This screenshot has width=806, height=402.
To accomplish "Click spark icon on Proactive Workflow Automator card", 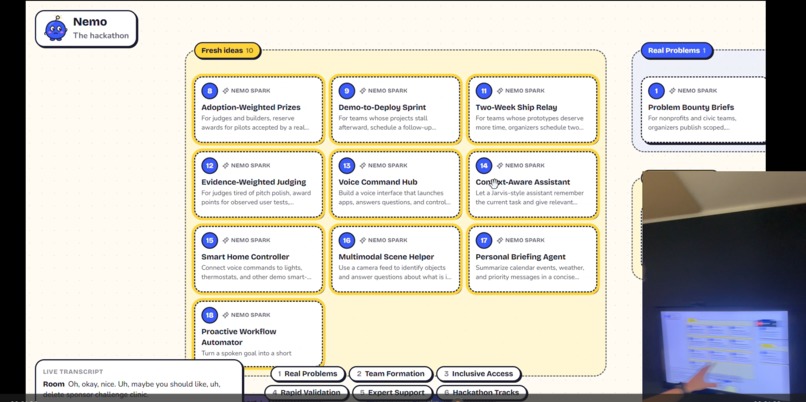I will pyautogui.click(x=225, y=315).
